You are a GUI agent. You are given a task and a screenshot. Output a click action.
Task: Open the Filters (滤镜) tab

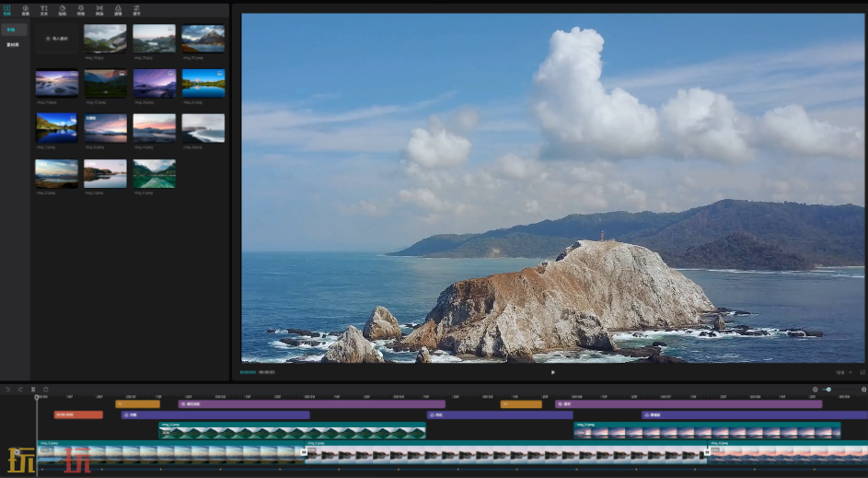click(x=118, y=10)
